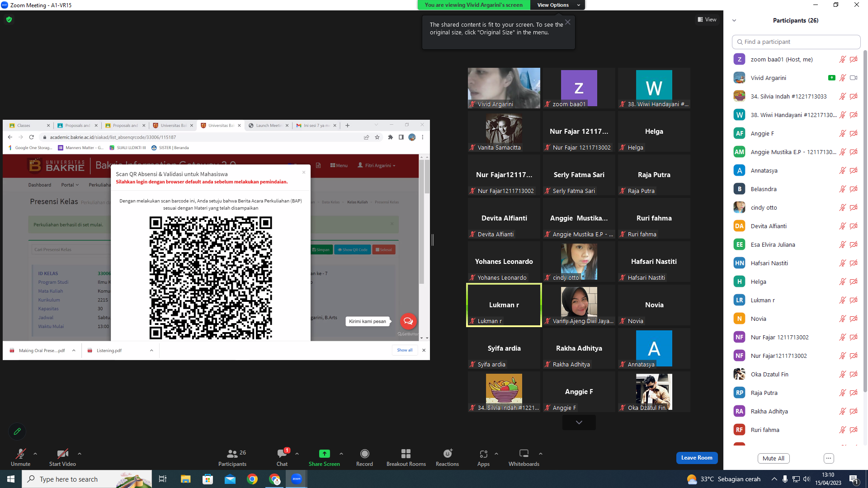Click Mute All in participants panel
The height and width of the screenshot is (488, 868).
774,458
